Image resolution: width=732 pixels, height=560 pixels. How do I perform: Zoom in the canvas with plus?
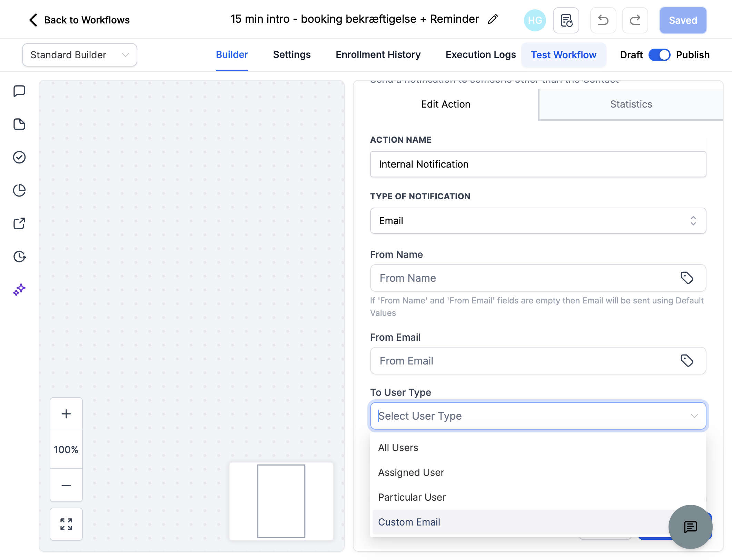pyautogui.click(x=66, y=414)
